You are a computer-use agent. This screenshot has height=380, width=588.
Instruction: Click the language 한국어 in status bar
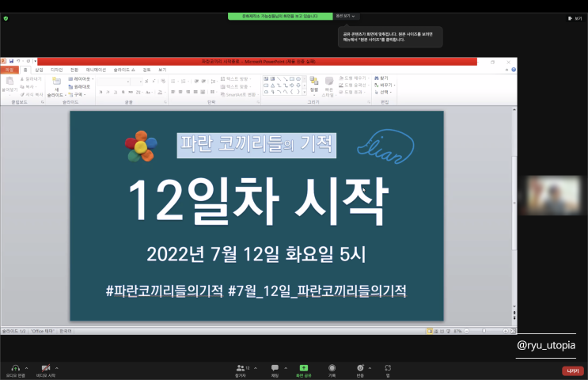[65, 331]
